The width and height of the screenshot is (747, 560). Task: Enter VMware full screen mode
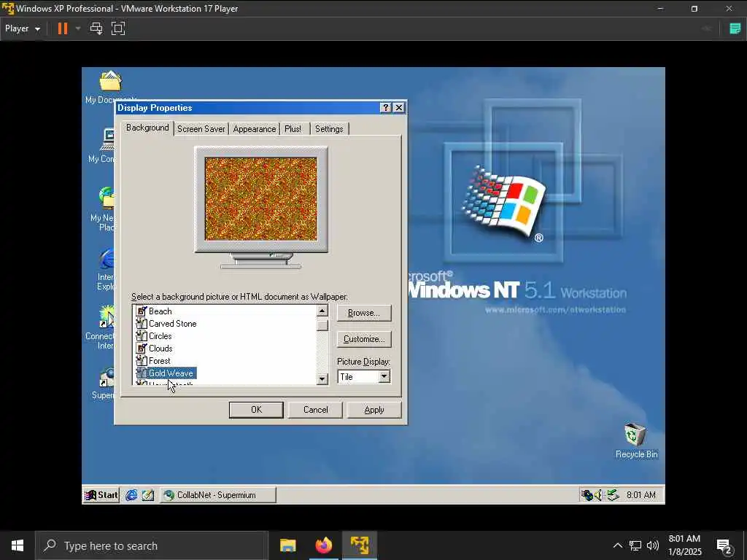pyautogui.click(x=118, y=28)
